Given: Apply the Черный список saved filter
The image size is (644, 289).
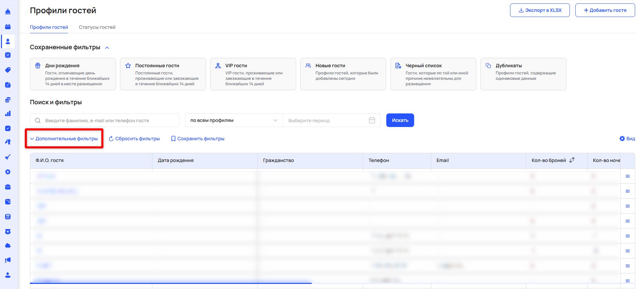Looking at the screenshot, I should pos(433,74).
